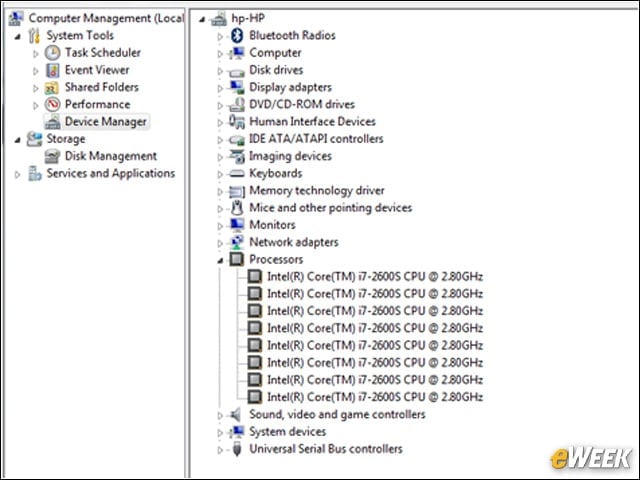Expand Bluetooth Radios category

pyautogui.click(x=220, y=37)
